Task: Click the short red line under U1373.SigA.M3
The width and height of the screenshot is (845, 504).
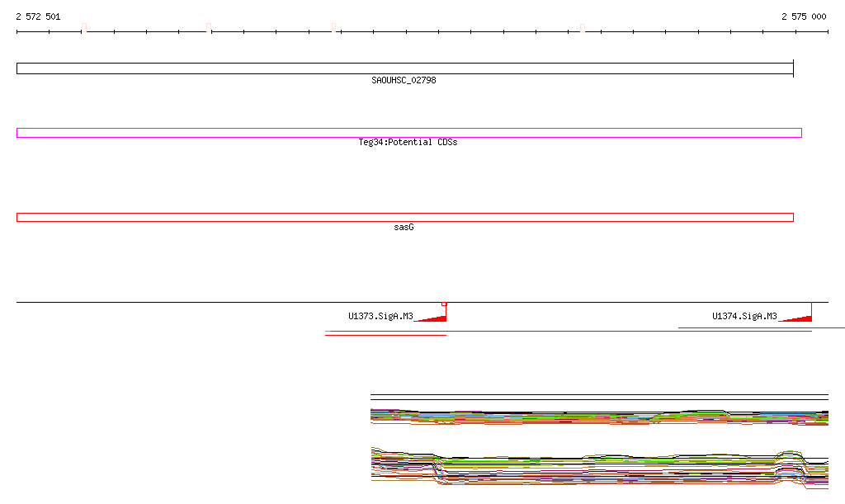Action: click(385, 335)
